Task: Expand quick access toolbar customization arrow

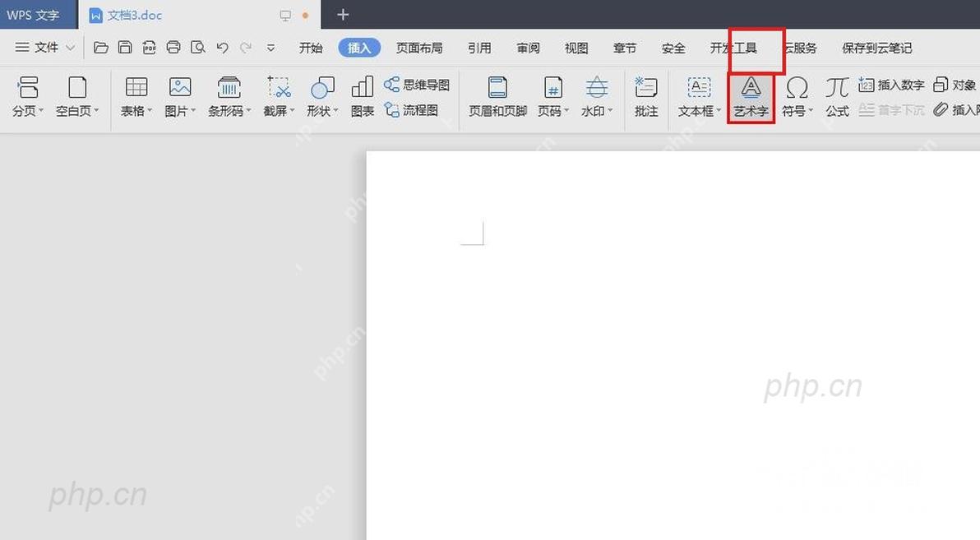Action: 270,48
